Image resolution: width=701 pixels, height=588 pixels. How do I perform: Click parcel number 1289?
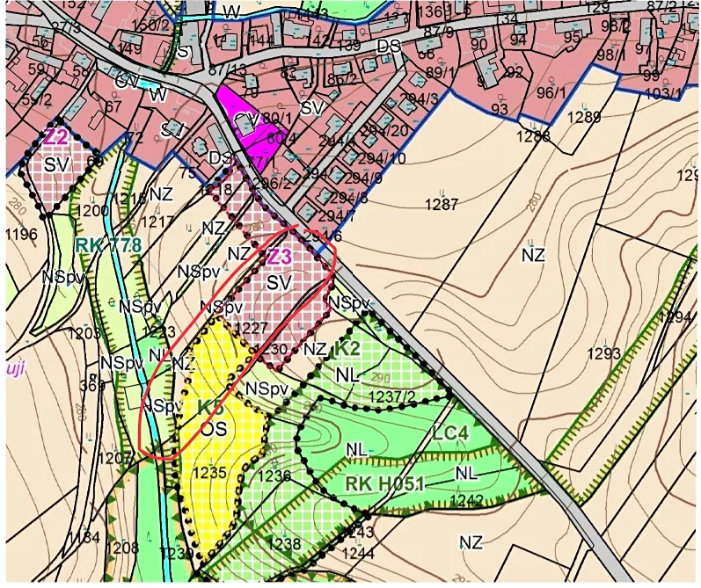[x=584, y=117]
